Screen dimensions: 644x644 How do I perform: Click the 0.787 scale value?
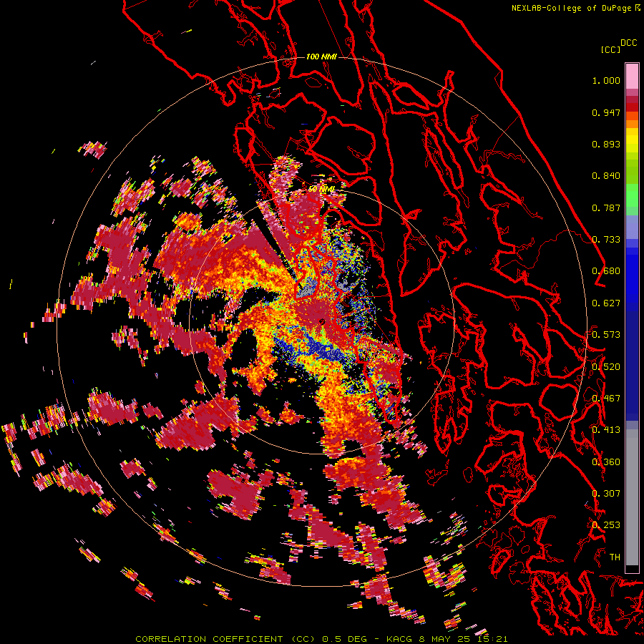tap(606, 208)
